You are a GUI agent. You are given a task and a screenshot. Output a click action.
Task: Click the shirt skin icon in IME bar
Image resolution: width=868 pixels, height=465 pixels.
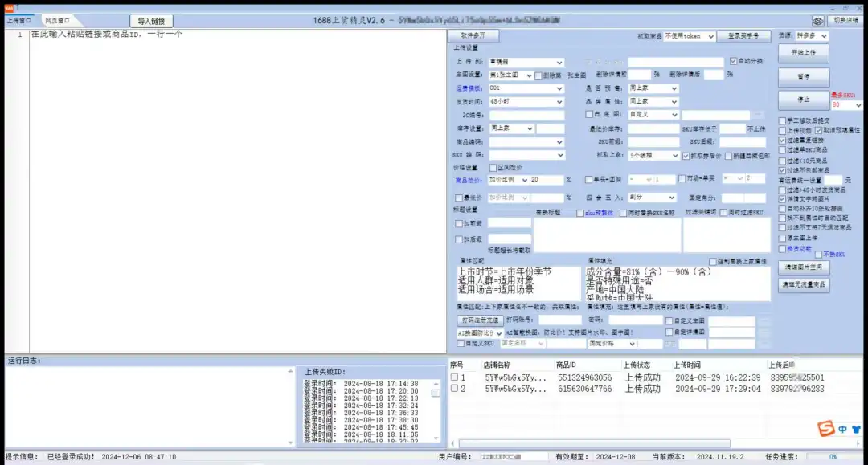pos(855,429)
